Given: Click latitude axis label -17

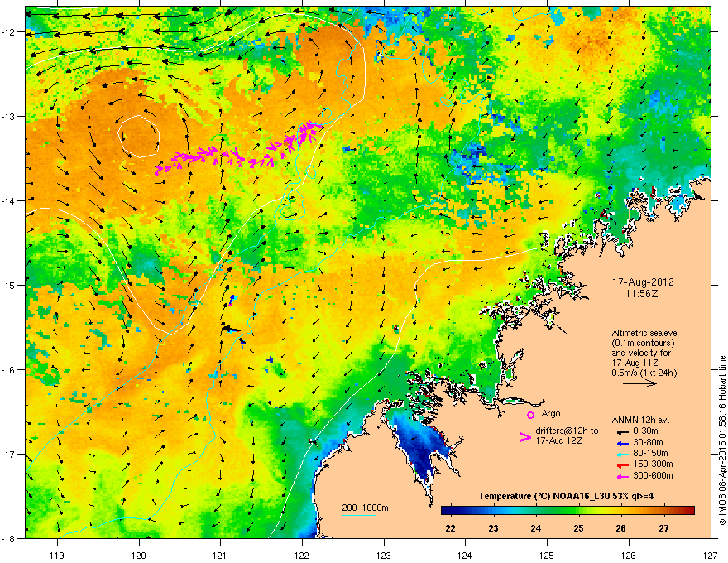Looking at the screenshot, I should pyautogui.click(x=9, y=454).
